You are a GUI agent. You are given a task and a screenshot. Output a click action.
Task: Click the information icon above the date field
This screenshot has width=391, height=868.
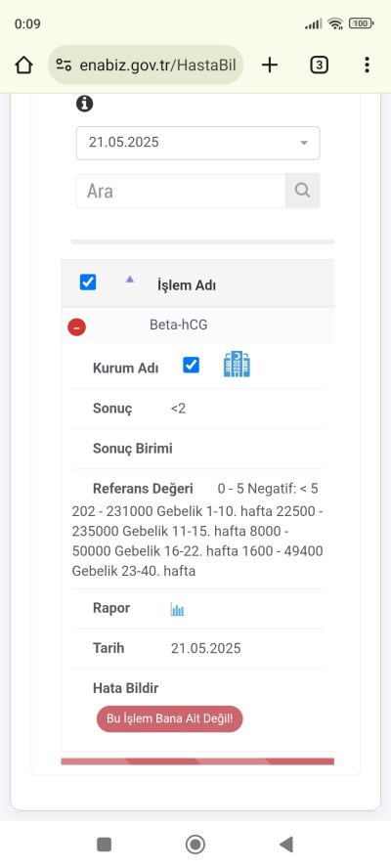point(84,104)
